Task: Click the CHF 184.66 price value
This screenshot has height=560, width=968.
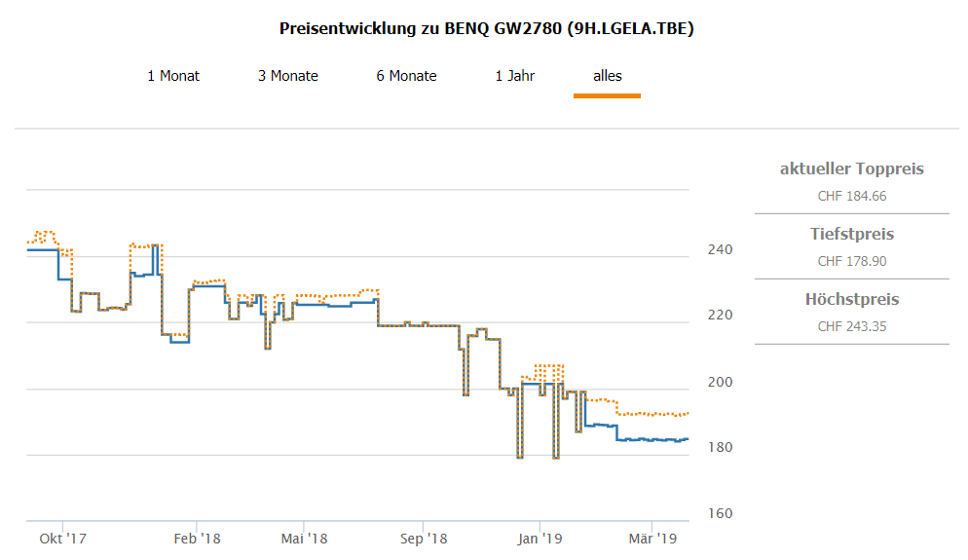Action: 851,196
